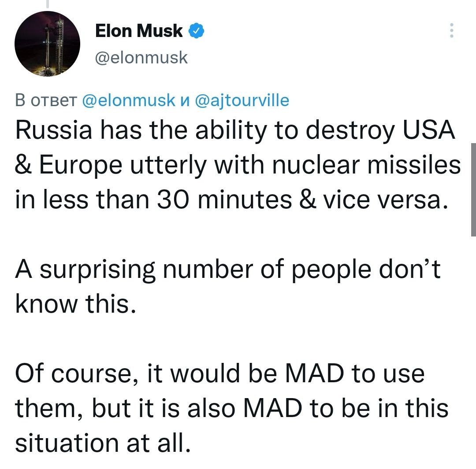Screen dimensions: 476x469
Task: Click the "know this." line of text
Action: click(x=74, y=304)
